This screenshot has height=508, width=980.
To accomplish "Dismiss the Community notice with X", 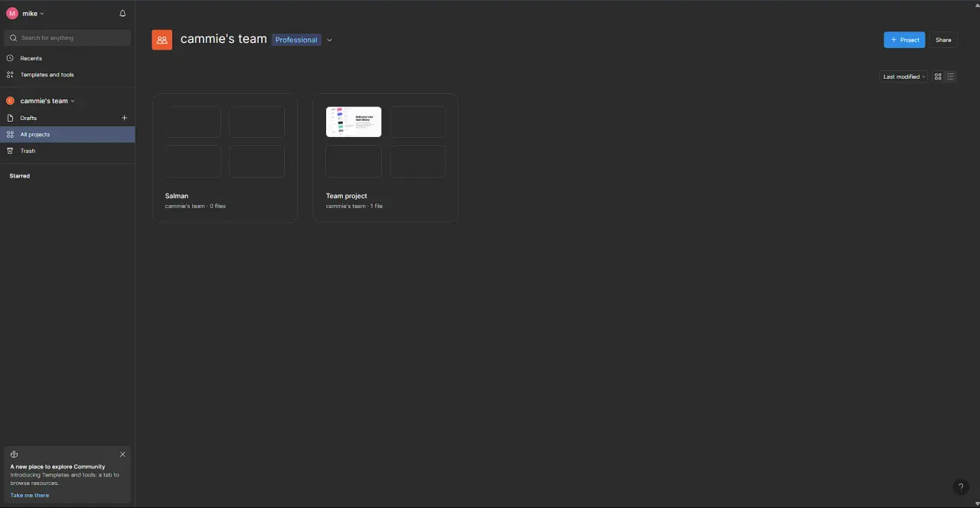I will point(122,454).
